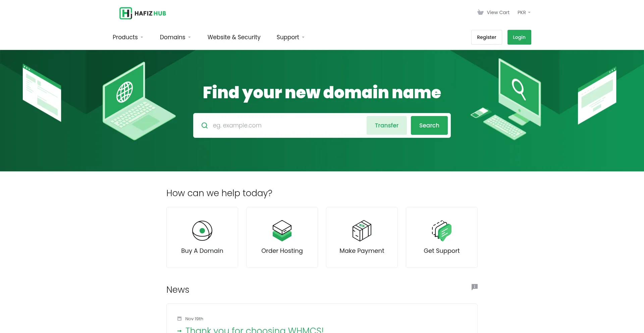644x333 pixels.
Task: Click the Make Payment package icon
Action: (362, 231)
